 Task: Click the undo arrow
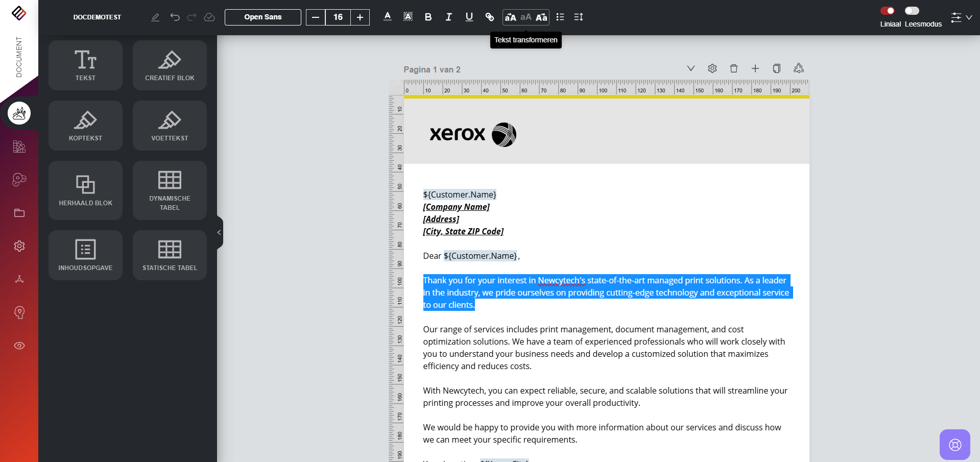point(175,17)
